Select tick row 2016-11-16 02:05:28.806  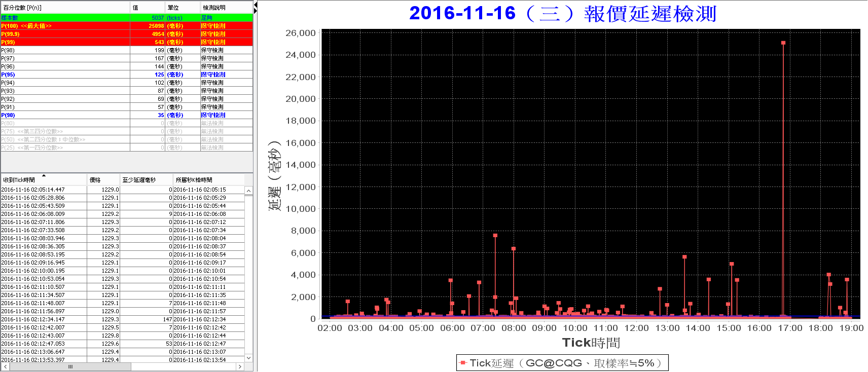123,198
